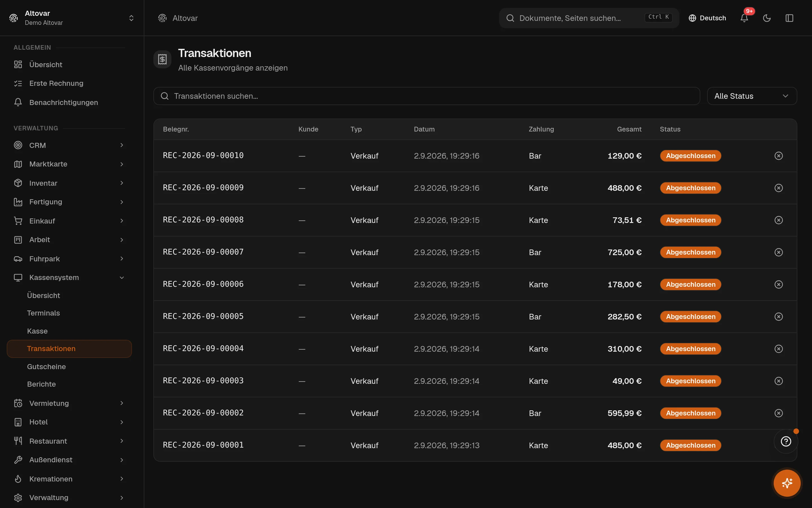
Task: Open receipt REC-2026-09-00001
Action: click(x=203, y=445)
